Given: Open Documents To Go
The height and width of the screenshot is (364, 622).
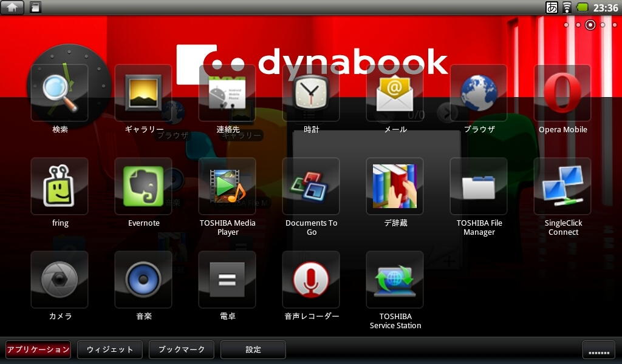Looking at the screenshot, I should click(x=311, y=186).
